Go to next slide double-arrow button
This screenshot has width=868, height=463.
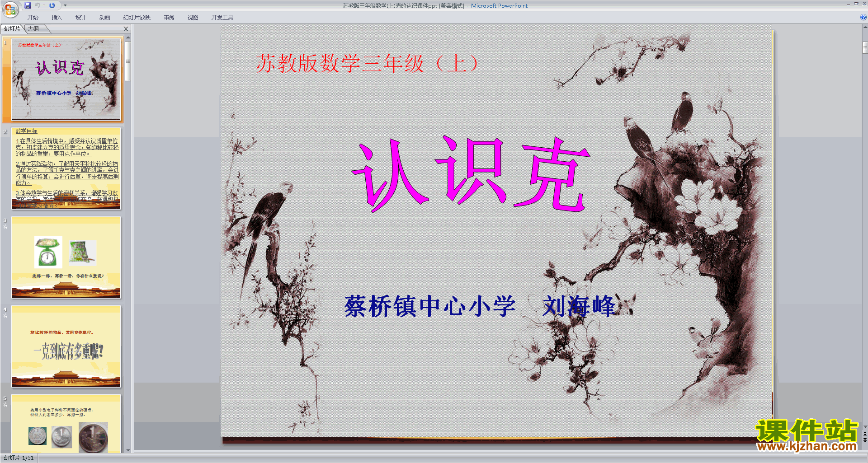865,440
